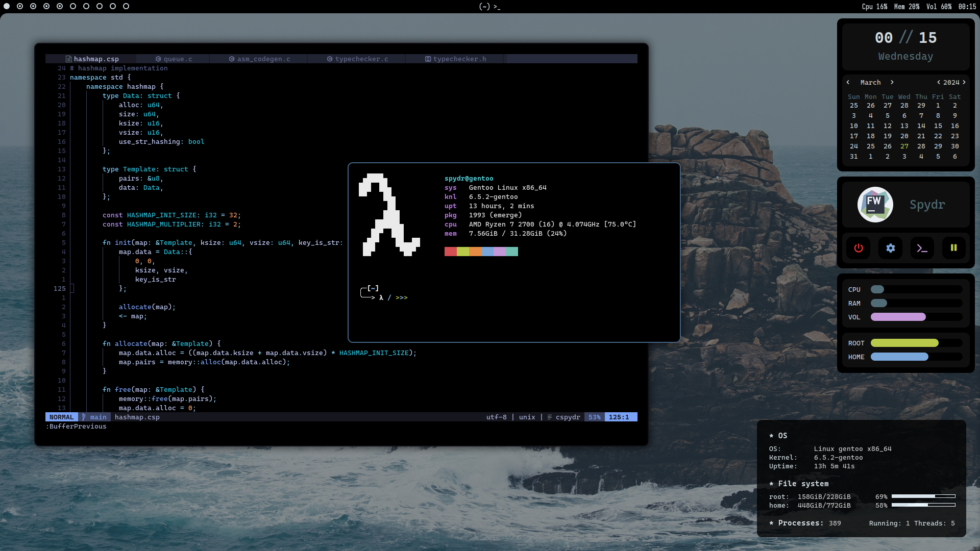This screenshot has width=980, height=551.
Task: Click the red color swatch in terminal
Action: (451, 252)
